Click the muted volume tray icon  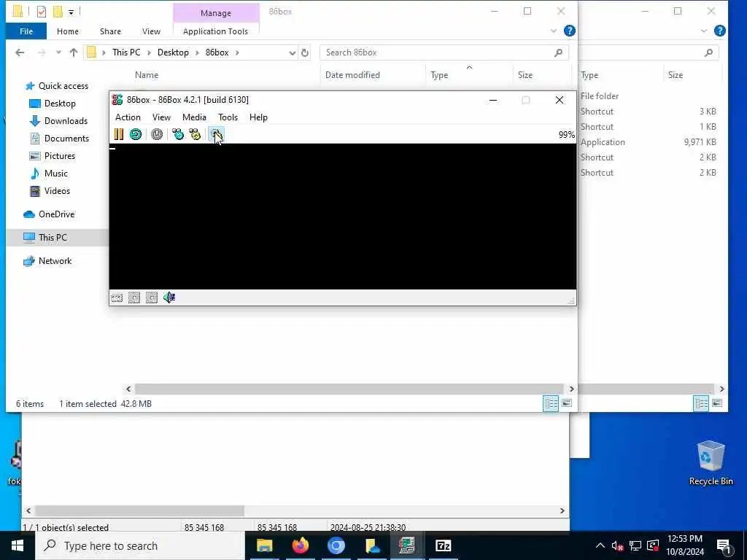point(617,545)
